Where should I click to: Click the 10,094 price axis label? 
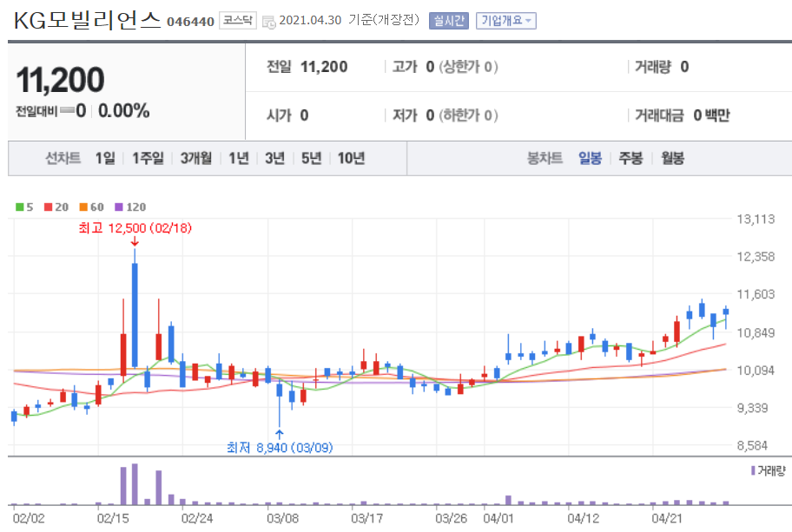pyautogui.click(x=756, y=371)
